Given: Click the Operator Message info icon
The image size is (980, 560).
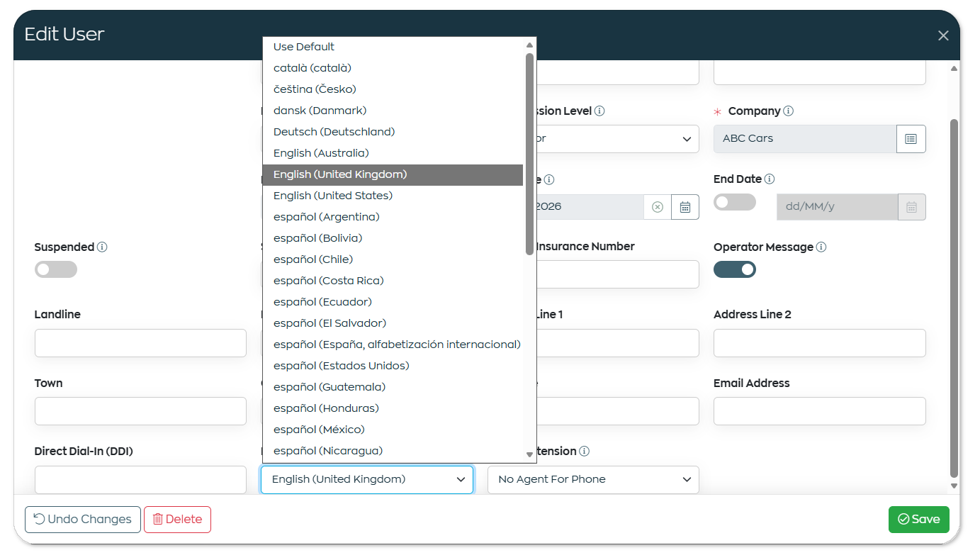Looking at the screenshot, I should pos(821,247).
